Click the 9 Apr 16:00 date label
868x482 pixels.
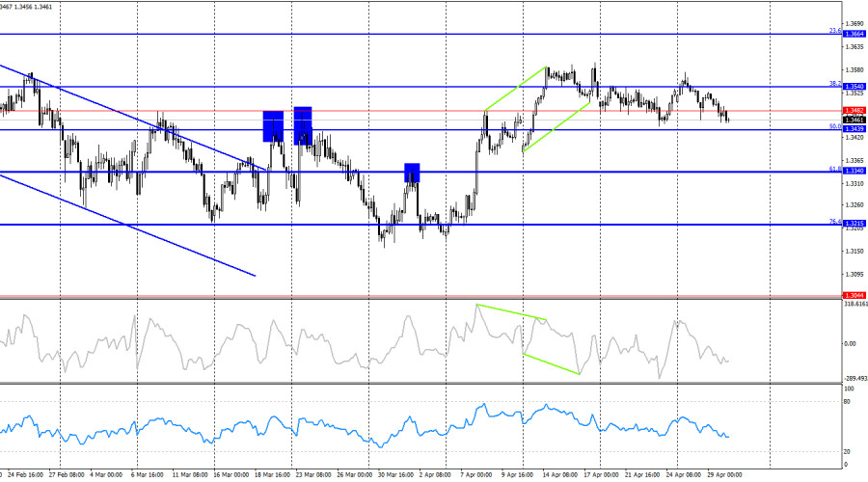(518, 475)
